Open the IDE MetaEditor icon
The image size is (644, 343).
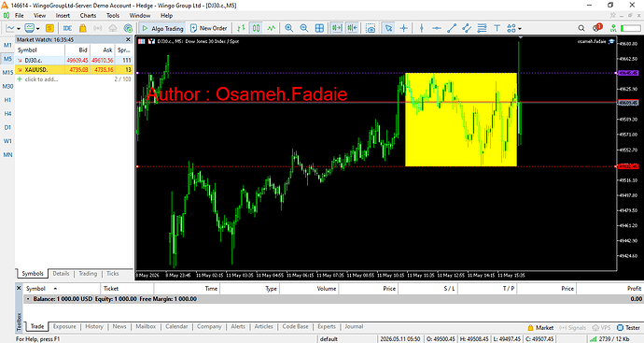point(68,28)
